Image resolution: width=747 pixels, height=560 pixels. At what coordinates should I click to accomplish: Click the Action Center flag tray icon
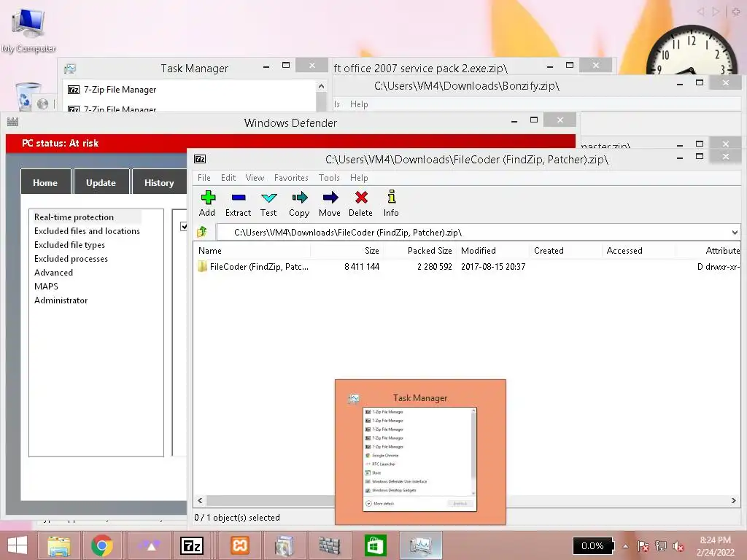click(x=643, y=546)
